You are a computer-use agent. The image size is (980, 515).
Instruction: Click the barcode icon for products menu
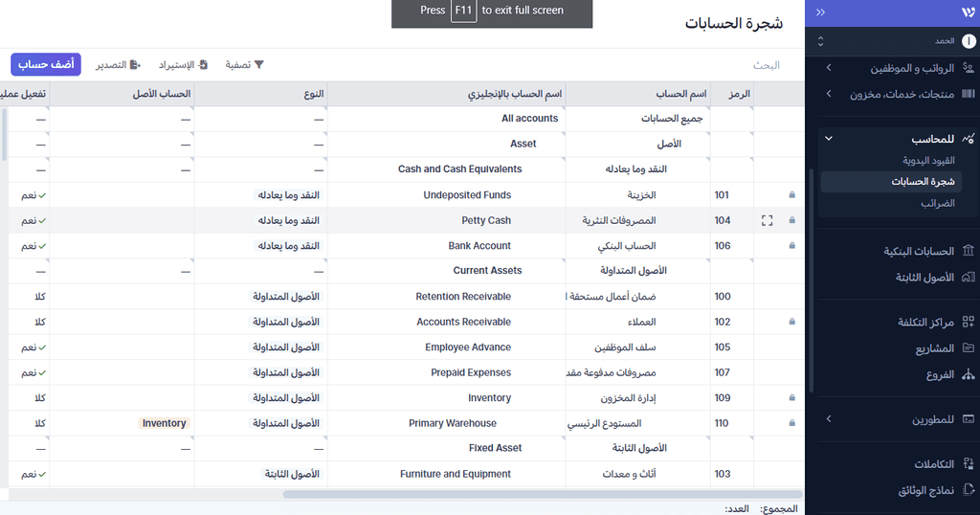coord(969,94)
